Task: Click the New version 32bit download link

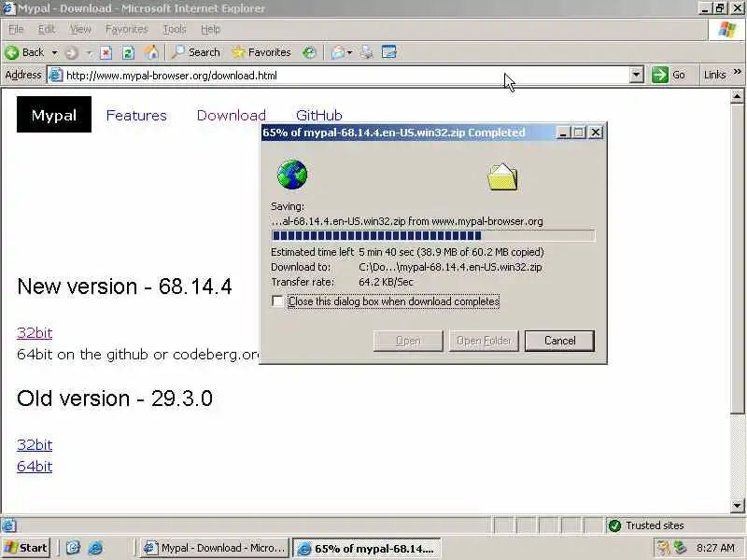Action: pos(35,332)
